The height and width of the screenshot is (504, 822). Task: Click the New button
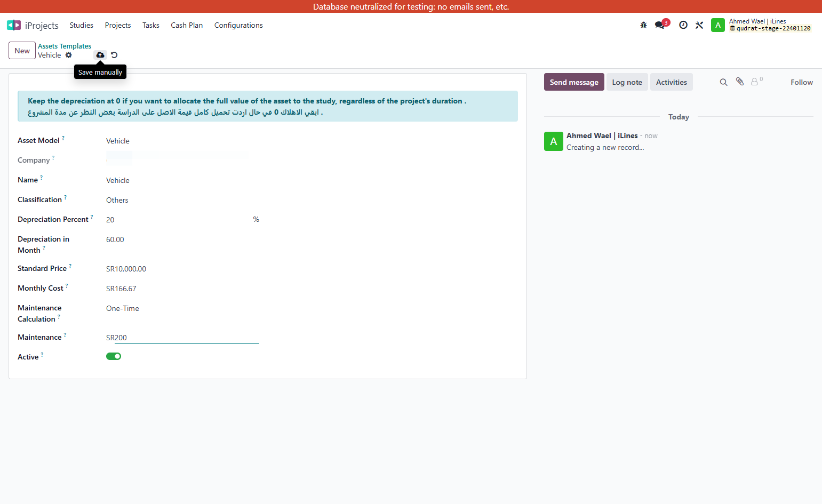pos(22,51)
